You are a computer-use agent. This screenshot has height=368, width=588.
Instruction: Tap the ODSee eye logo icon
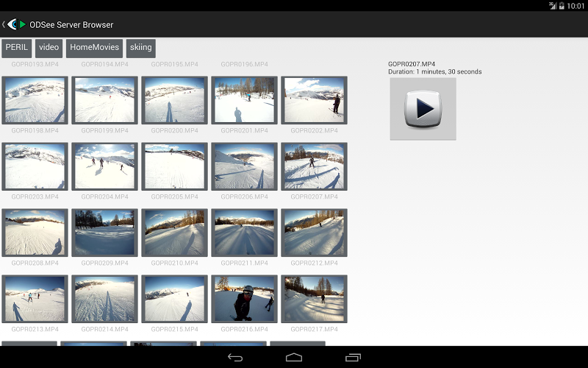click(x=16, y=24)
